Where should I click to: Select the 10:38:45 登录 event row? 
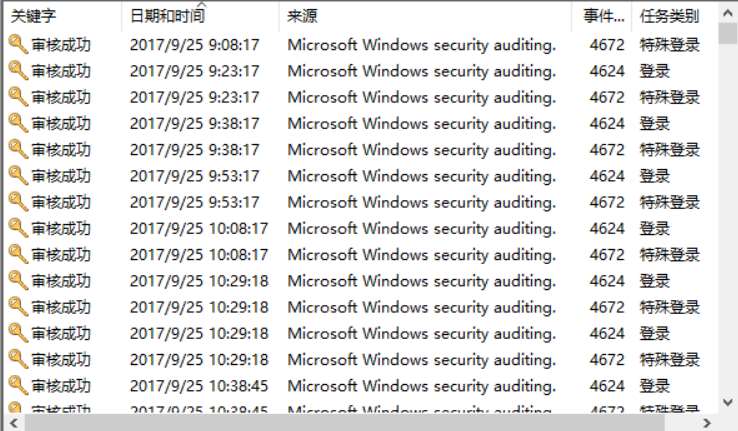(x=361, y=386)
